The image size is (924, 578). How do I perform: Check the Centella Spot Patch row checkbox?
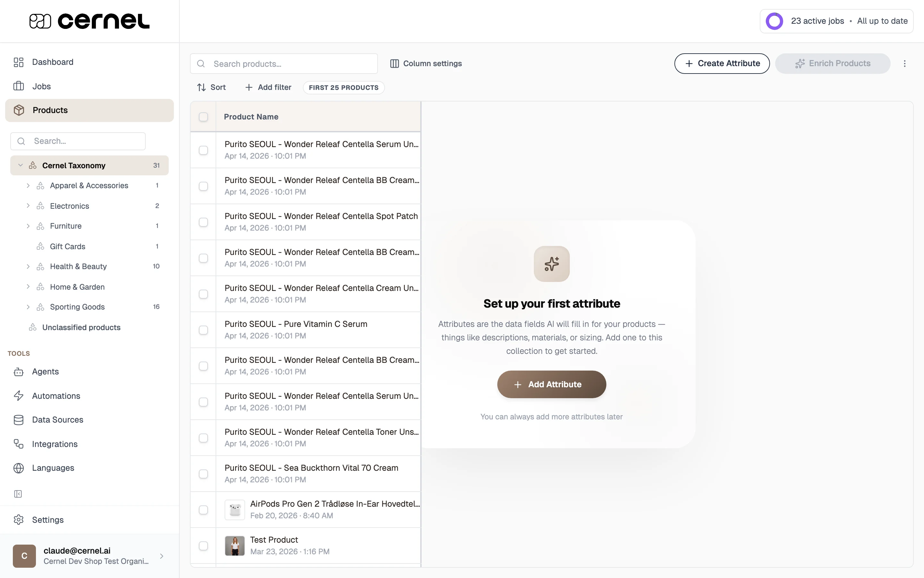pos(203,222)
